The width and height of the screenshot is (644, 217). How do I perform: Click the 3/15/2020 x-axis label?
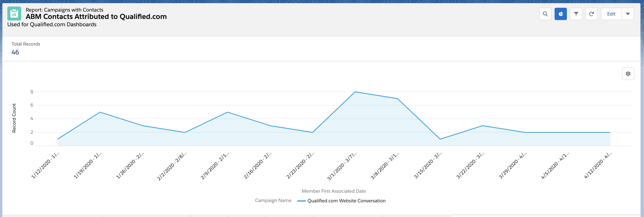pyautogui.click(x=428, y=165)
